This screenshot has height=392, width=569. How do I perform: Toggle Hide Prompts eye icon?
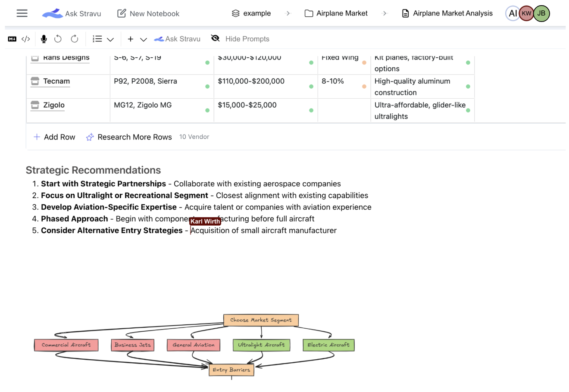click(215, 39)
